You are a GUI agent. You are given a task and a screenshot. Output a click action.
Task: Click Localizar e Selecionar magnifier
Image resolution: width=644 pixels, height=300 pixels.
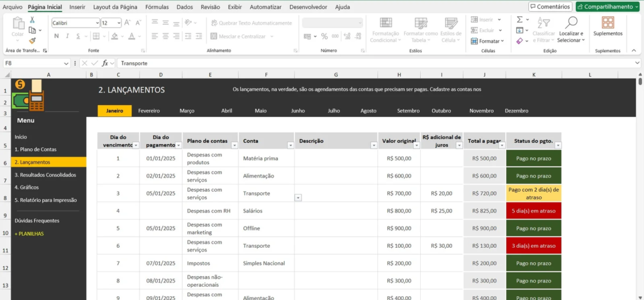[570, 23]
